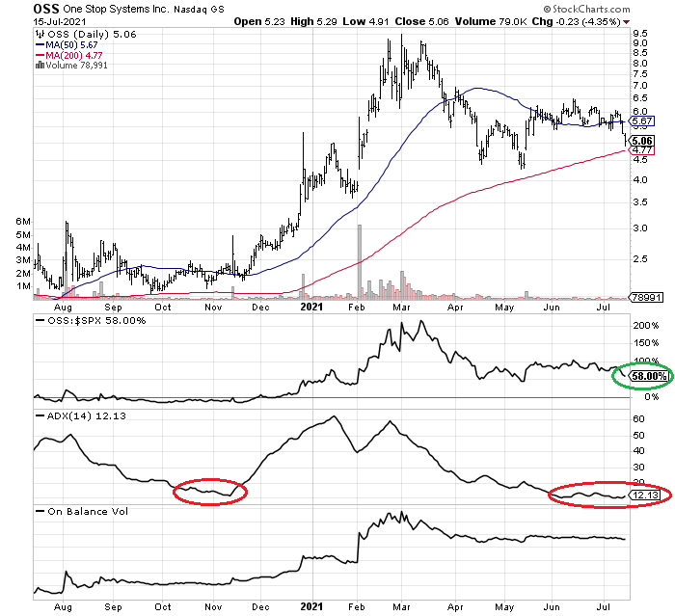Click the 'Aug' label below On Balance Vol panel
The image size is (675, 616).
click(63, 607)
